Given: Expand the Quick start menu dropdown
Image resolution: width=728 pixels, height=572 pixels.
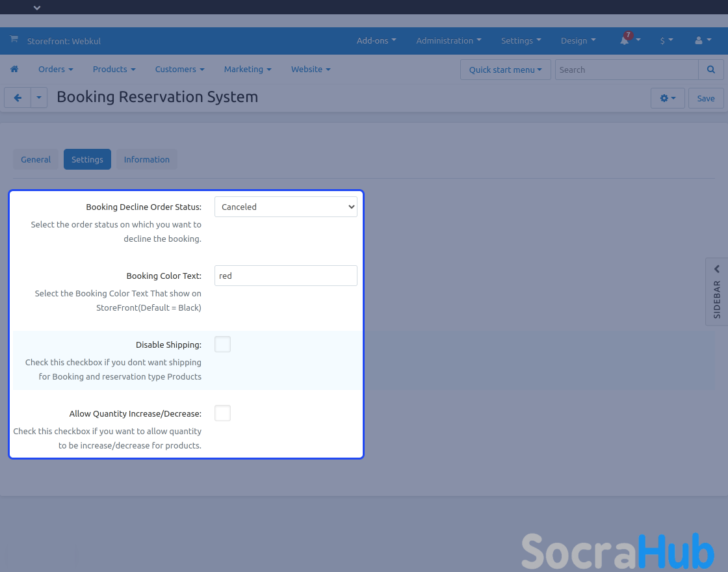Looking at the screenshot, I should pyautogui.click(x=505, y=70).
